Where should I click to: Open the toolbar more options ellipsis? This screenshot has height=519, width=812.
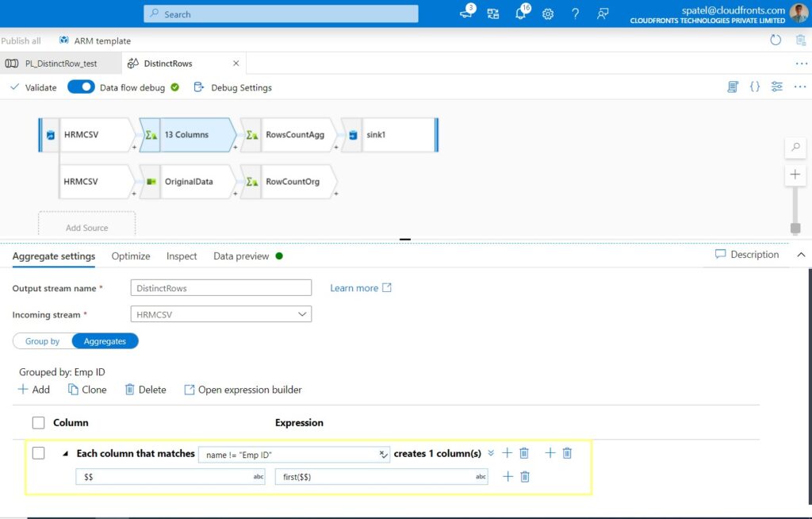point(800,87)
